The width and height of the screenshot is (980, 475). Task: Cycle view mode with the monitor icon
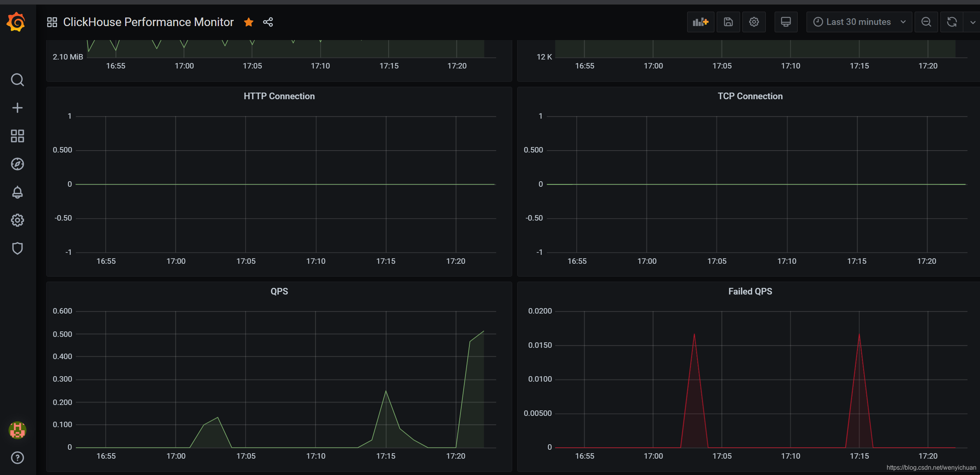[x=786, y=22]
